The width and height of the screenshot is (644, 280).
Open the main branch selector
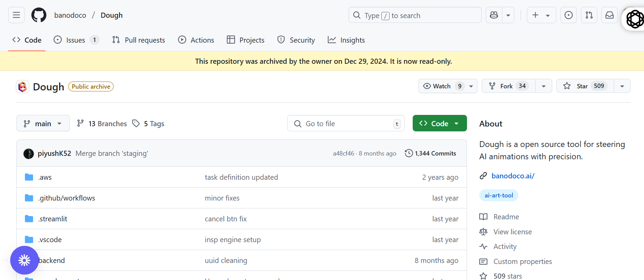click(43, 123)
